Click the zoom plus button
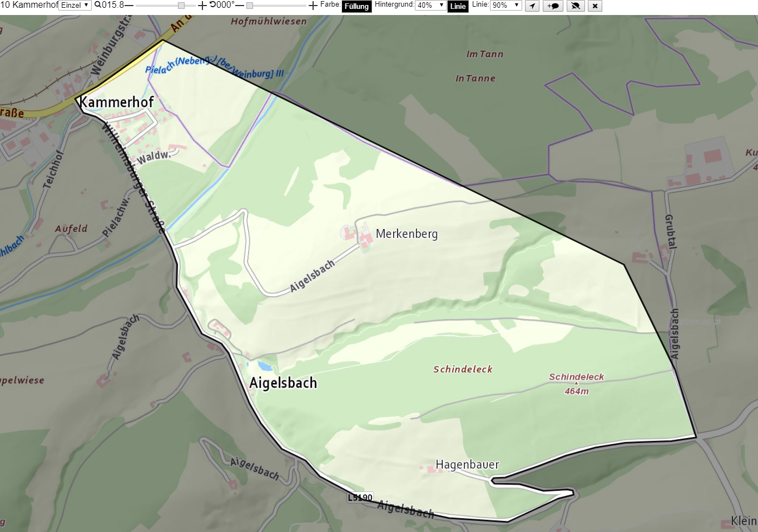The height and width of the screenshot is (532, 758). 202,6
